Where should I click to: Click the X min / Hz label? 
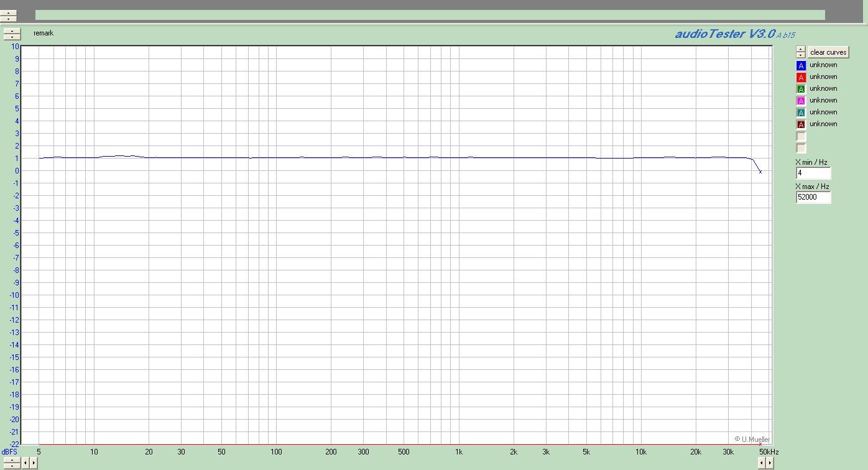tap(811, 162)
